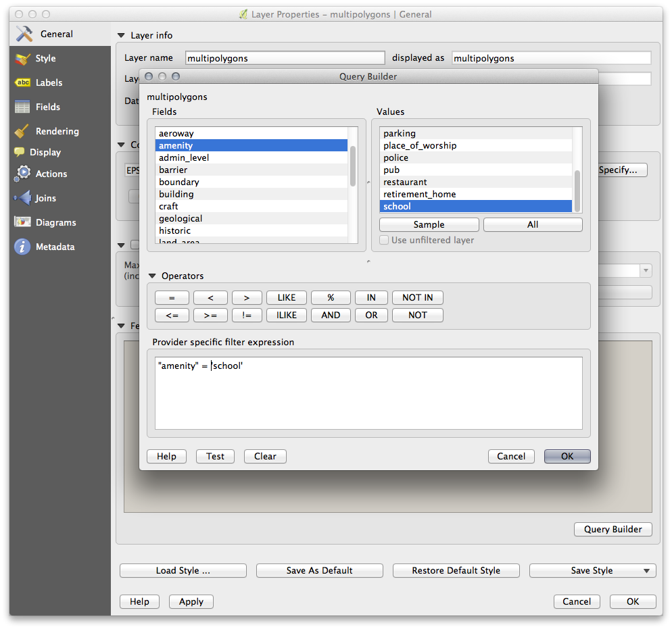Select restaurant in the Values list
This screenshot has width=672, height=629.
point(405,182)
